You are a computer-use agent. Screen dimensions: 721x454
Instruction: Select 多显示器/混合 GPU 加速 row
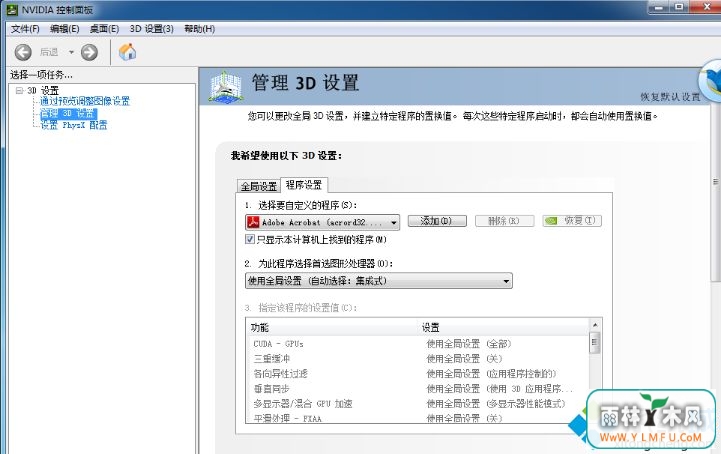pos(418,404)
